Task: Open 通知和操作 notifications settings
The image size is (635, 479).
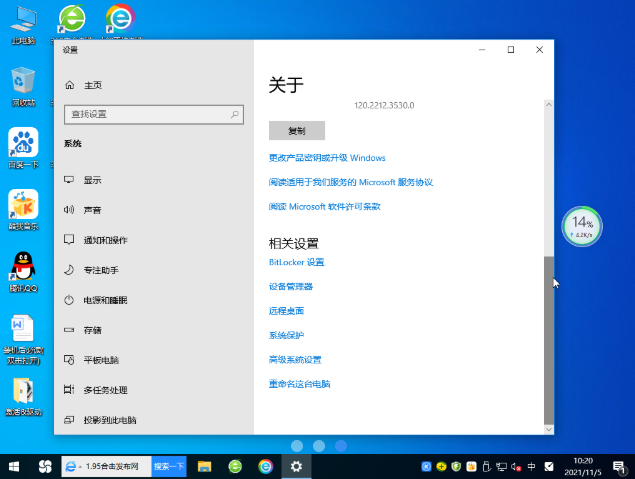Action: [x=105, y=240]
